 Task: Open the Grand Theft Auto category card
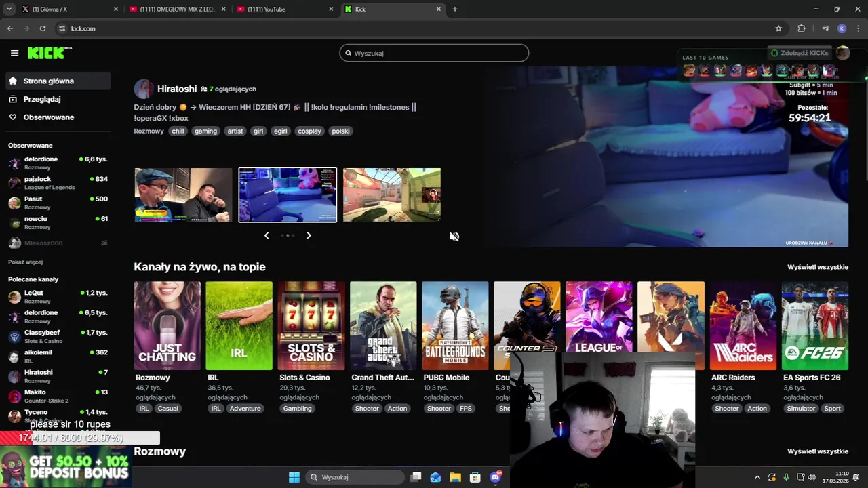coord(383,326)
